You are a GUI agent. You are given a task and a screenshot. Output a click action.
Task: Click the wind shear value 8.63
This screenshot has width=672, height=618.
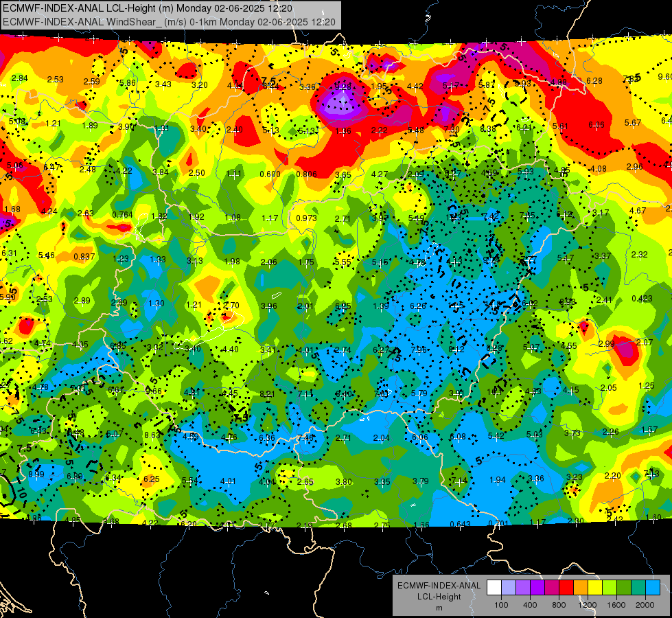coord(152,435)
